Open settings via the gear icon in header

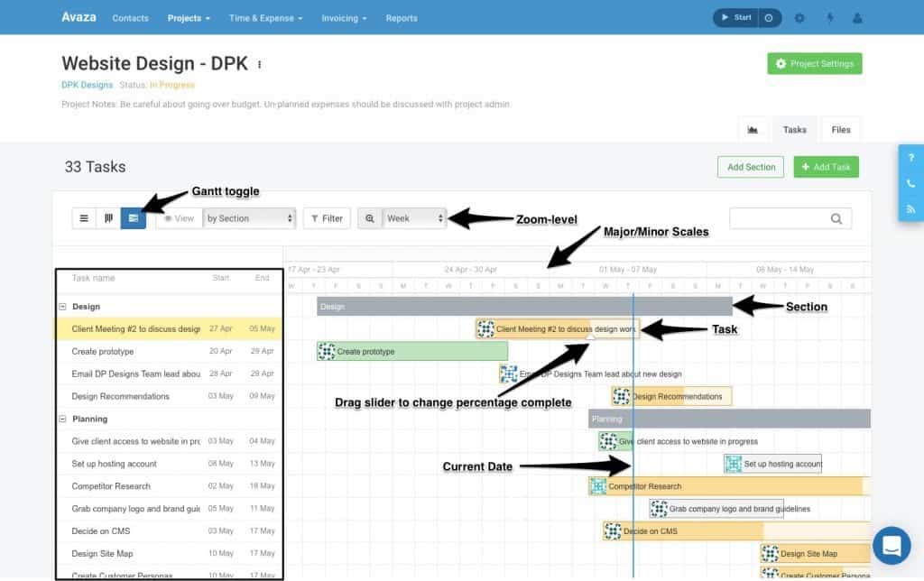pyautogui.click(x=799, y=17)
